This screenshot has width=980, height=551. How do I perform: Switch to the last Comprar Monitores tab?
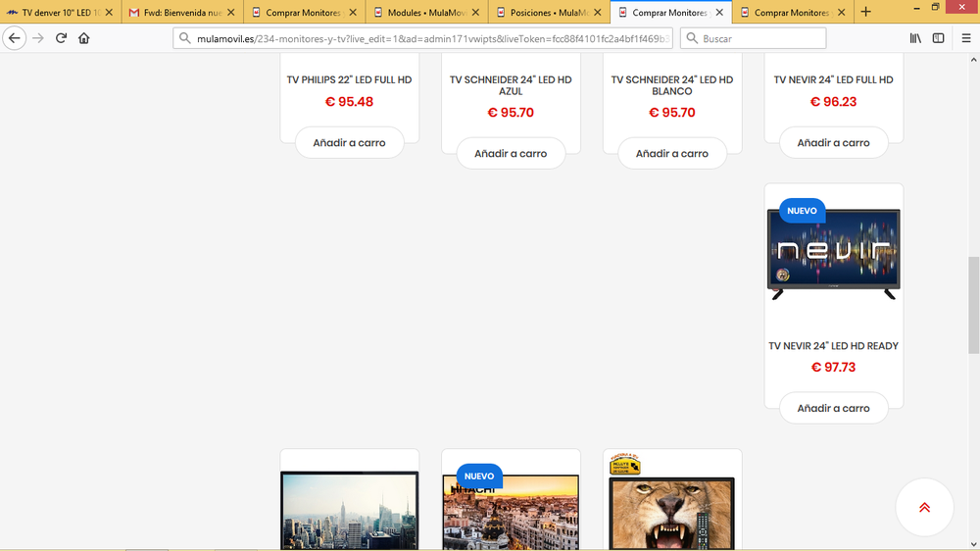pos(793,12)
